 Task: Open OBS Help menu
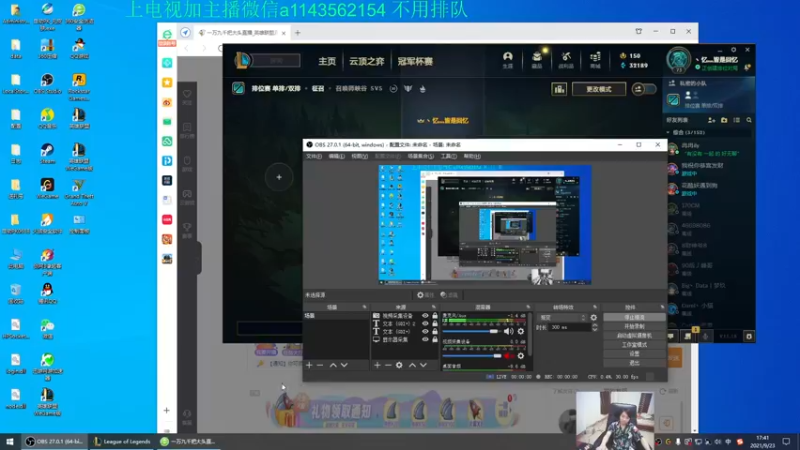(x=472, y=156)
